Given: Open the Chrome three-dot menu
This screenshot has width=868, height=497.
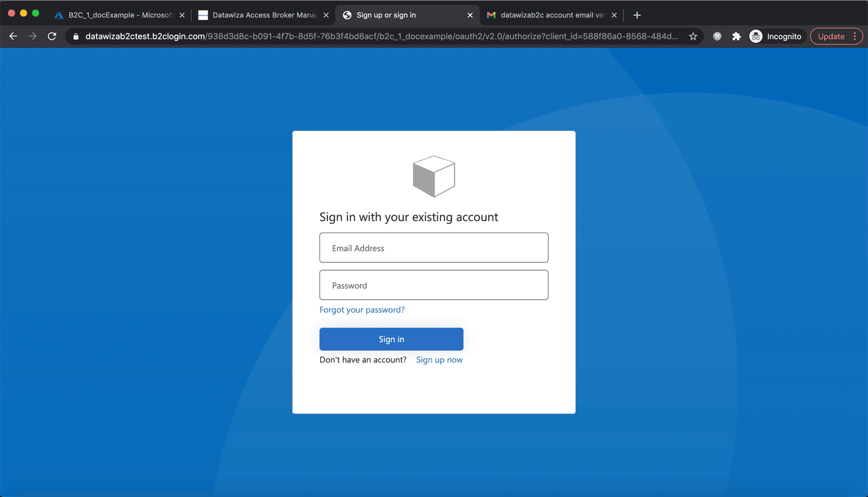Looking at the screenshot, I should [x=855, y=36].
